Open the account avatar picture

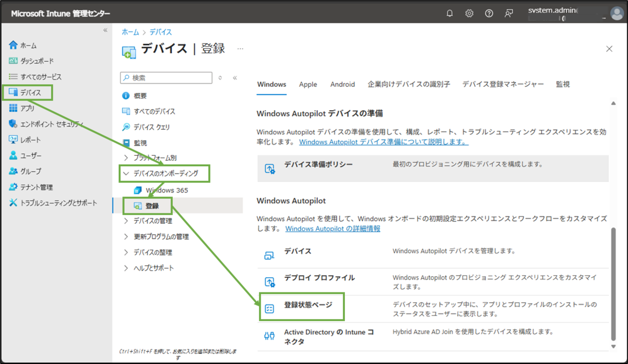coord(616,14)
